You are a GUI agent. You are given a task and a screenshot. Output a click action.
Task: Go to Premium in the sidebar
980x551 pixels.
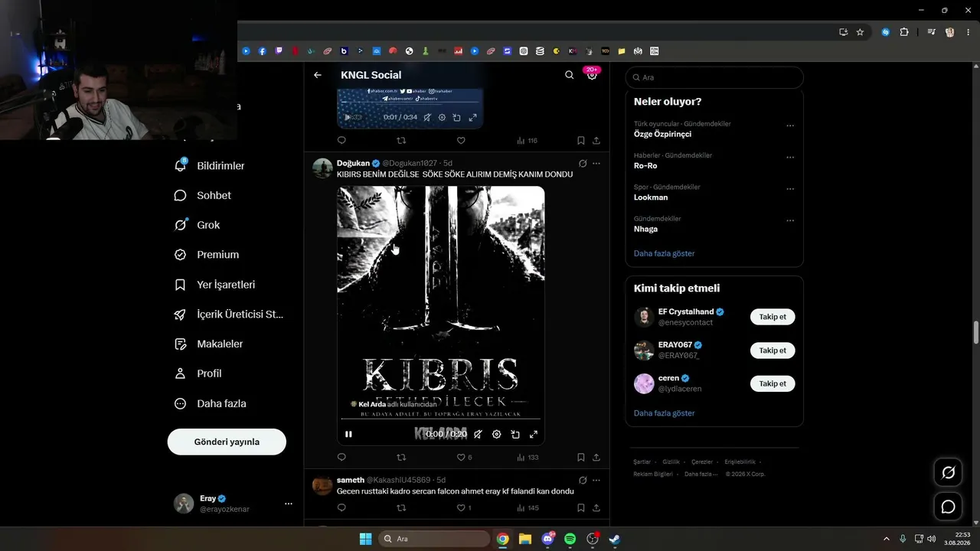pos(208,255)
